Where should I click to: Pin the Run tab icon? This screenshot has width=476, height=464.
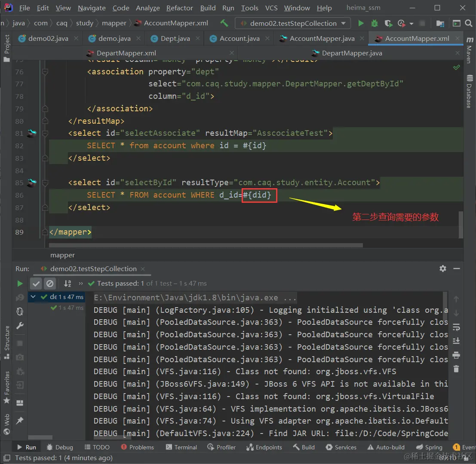click(20, 420)
